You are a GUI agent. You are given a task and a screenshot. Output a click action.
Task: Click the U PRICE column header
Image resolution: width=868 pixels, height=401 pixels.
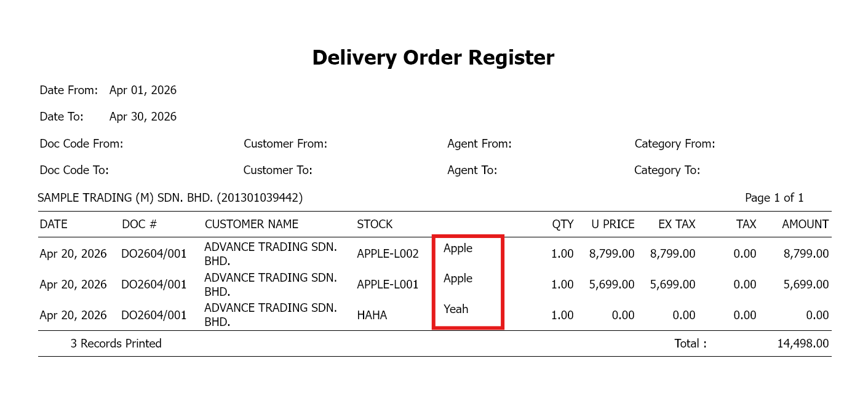coord(613,224)
